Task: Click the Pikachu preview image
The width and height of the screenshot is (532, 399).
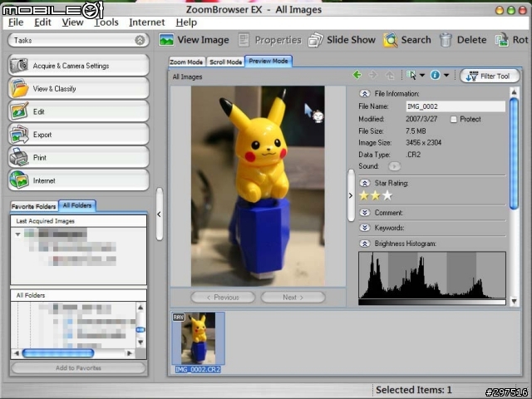Action: [258, 186]
